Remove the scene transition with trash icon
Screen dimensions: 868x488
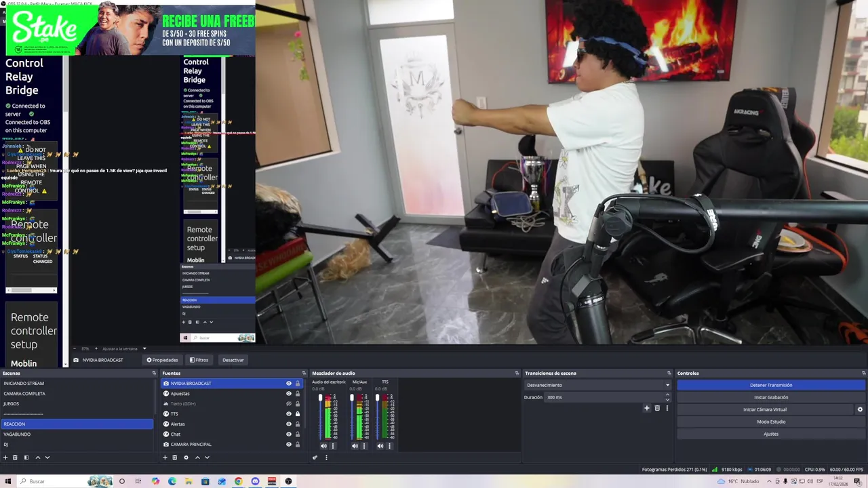click(657, 408)
